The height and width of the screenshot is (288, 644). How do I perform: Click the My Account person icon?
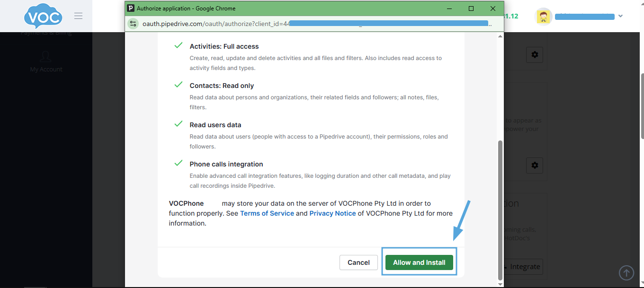click(46, 57)
